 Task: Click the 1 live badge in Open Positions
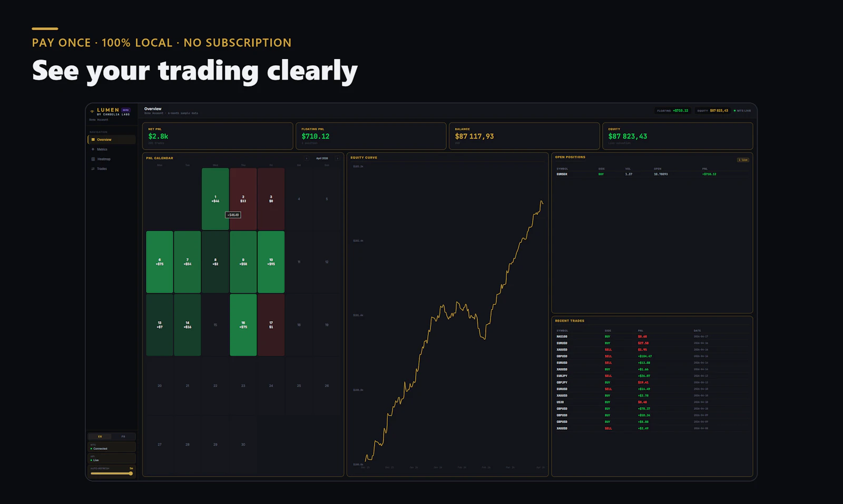(x=743, y=160)
